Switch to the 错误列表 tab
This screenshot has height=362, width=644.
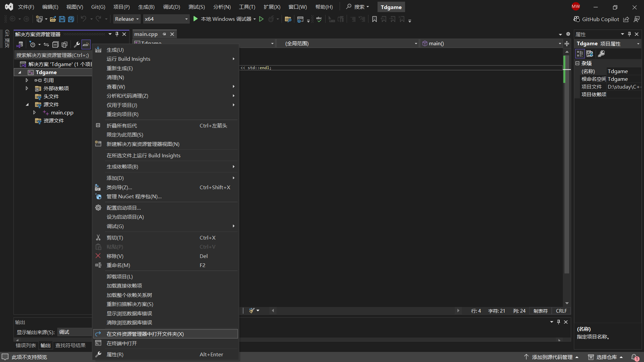[x=26, y=345]
